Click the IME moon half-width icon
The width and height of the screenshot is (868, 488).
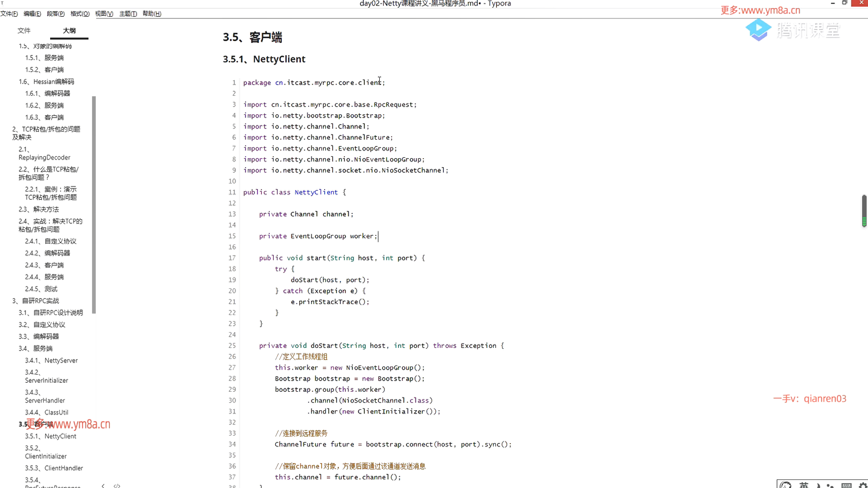point(818,486)
